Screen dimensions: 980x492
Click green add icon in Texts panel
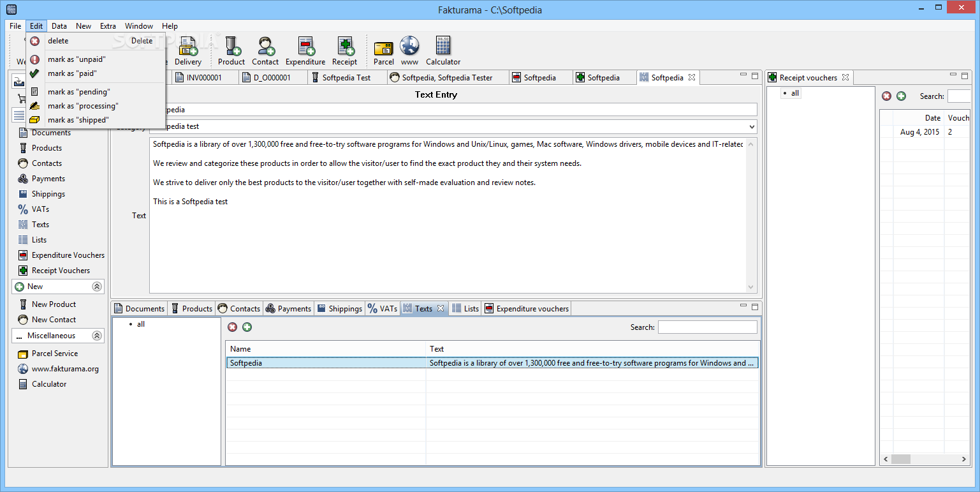click(247, 327)
